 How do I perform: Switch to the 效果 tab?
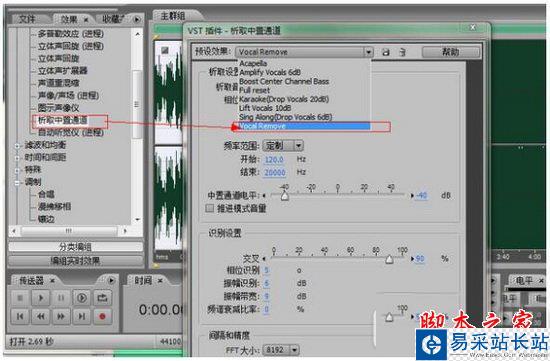(69, 20)
